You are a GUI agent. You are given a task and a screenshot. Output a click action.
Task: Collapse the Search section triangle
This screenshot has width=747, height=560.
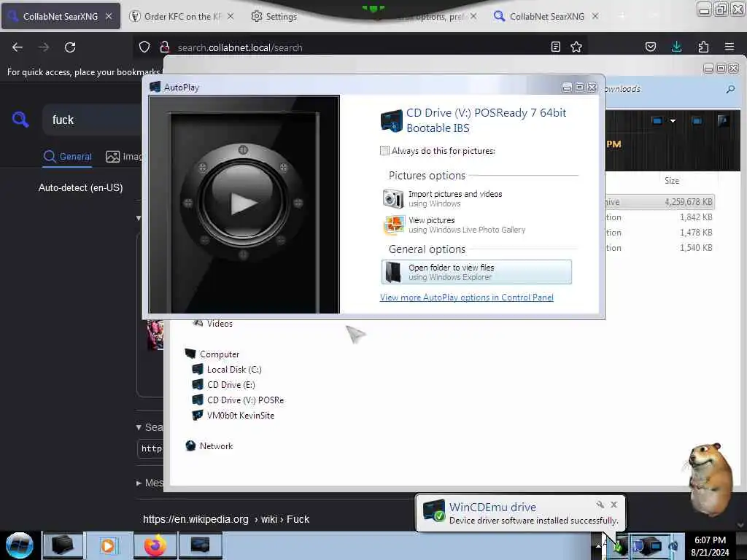[139, 427]
